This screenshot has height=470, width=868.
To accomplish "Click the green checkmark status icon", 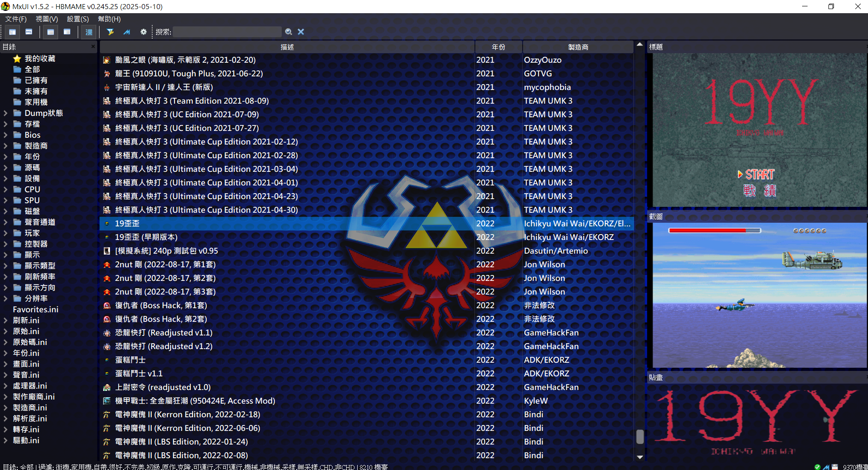I will tap(818, 467).
